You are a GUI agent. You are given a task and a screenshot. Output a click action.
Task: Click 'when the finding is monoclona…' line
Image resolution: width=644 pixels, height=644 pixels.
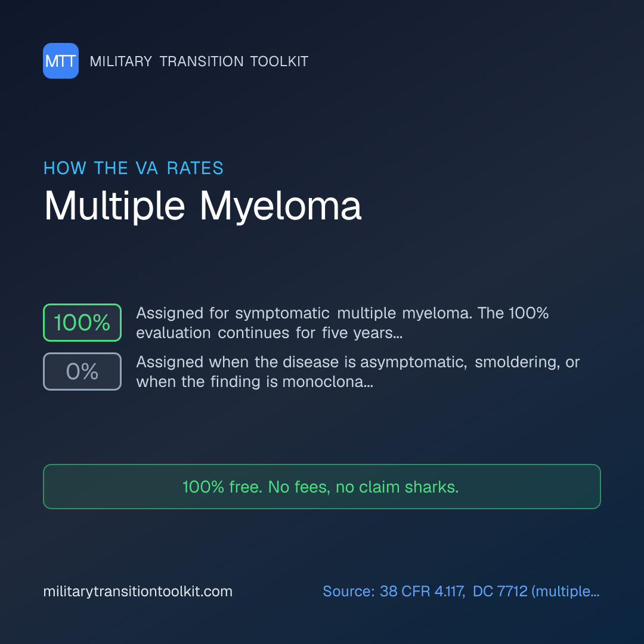255,382
